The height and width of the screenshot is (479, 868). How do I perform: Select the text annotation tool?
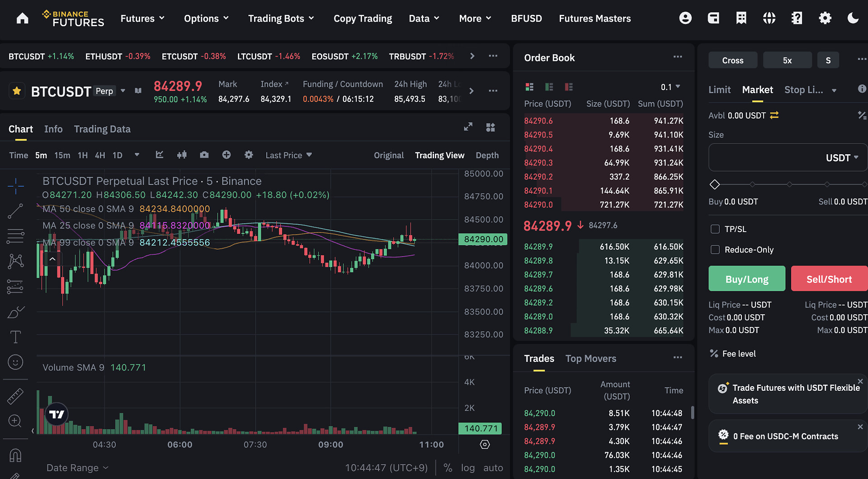pos(15,337)
